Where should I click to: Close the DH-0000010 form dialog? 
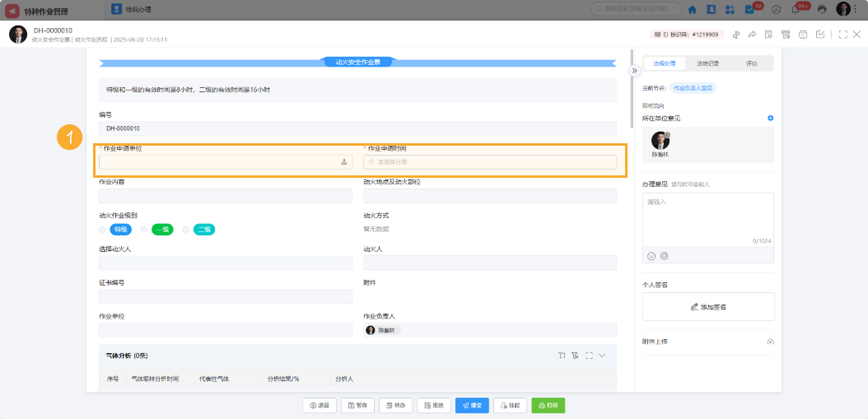856,35
